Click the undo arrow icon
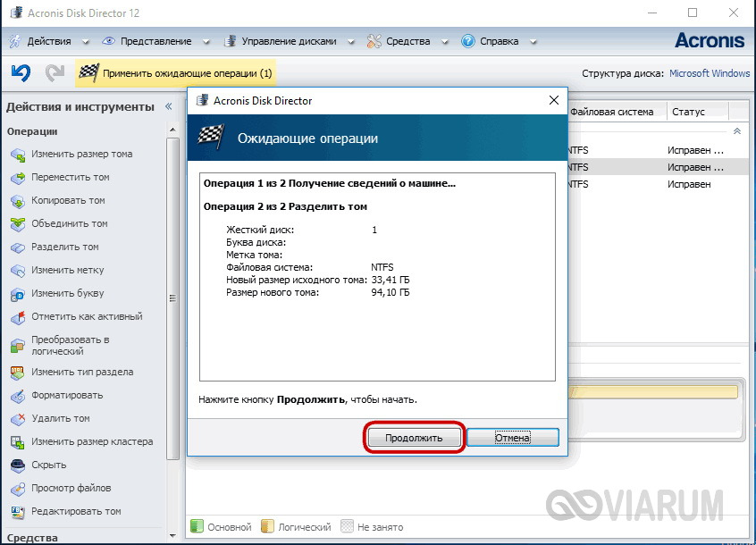Image resolution: width=756 pixels, height=545 pixels. tap(21, 73)
